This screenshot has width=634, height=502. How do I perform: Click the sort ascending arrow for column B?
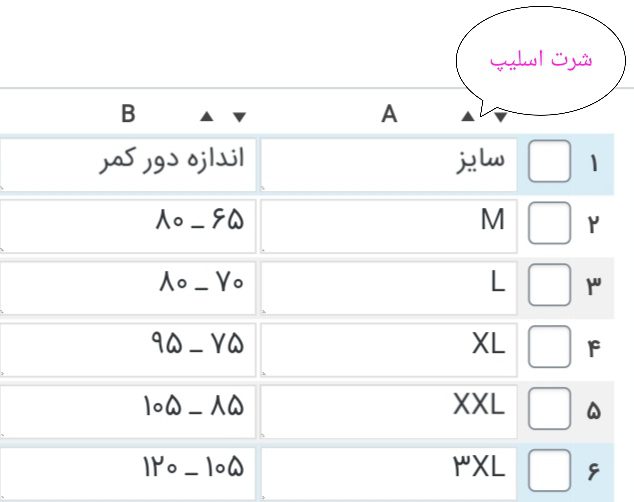pyautogui.click(x=207, y=116)
